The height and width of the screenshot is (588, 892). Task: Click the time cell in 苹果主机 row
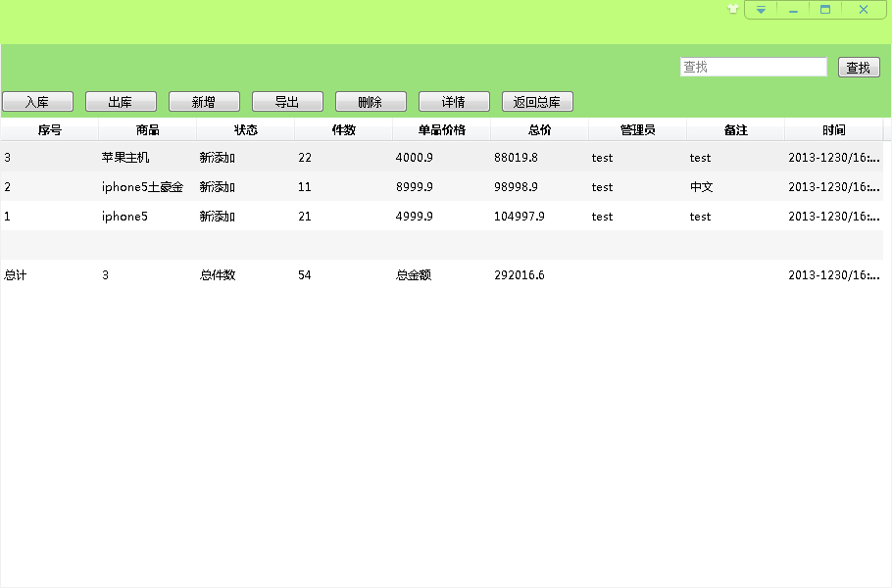pos(834,158)
